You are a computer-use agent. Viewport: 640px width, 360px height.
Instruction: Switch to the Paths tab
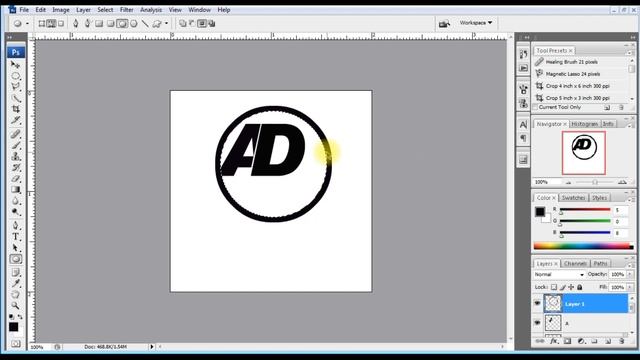point(600,264)
